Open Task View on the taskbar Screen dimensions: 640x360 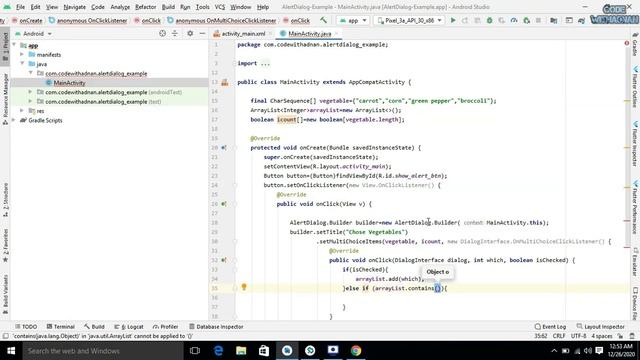pos(195,351)
